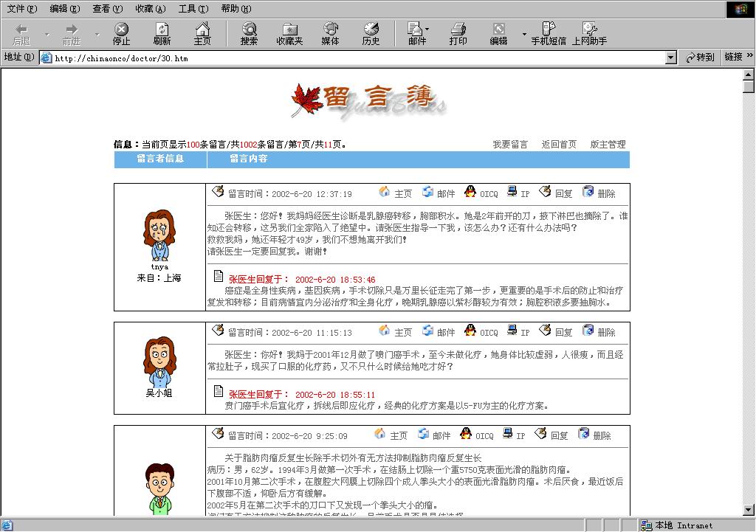Expand the 链接 links bar chevron
Image resolution: width=756 pixels, height=532 pixels.
(x=750, y=56)
